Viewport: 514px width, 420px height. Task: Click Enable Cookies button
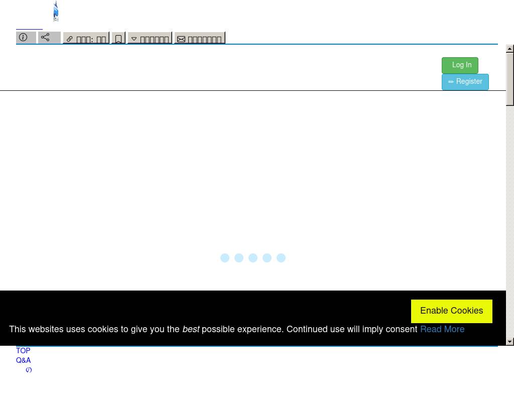click(x=451, y=311)
